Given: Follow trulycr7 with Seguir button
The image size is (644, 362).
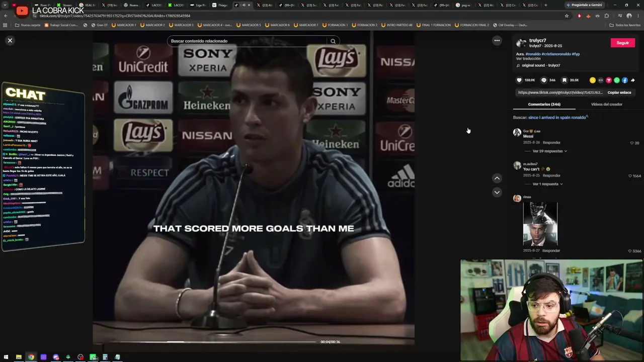Looking at the screenshot, I should [623, 43].
